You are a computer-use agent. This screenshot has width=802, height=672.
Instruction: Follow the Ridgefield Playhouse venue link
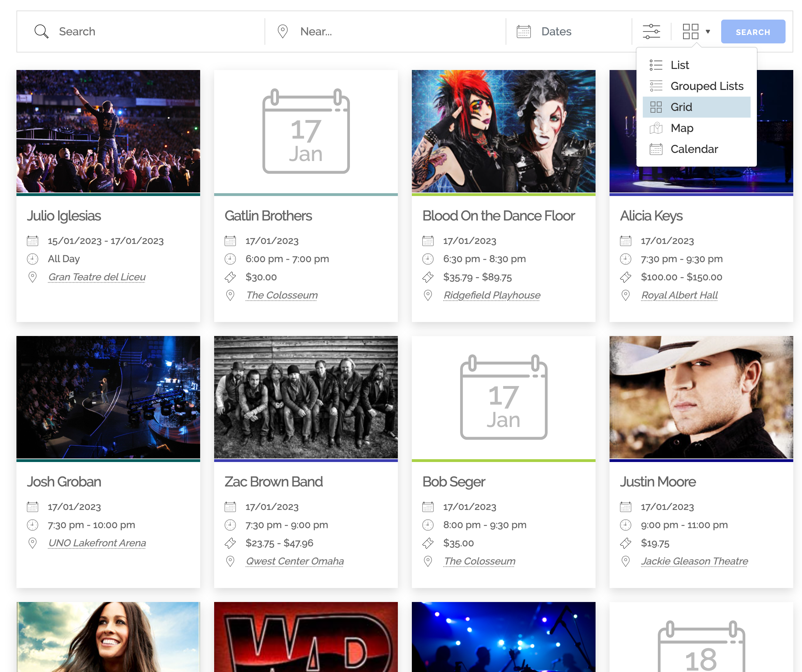492,295
